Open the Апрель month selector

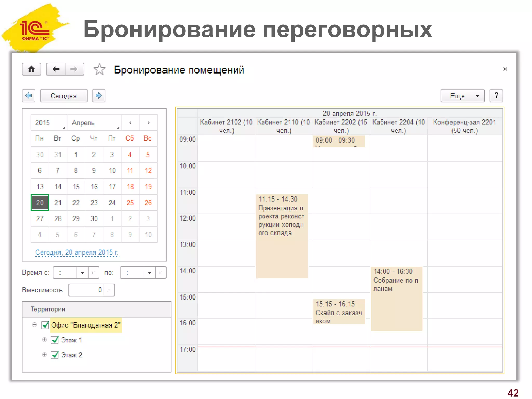click(94, 123)
